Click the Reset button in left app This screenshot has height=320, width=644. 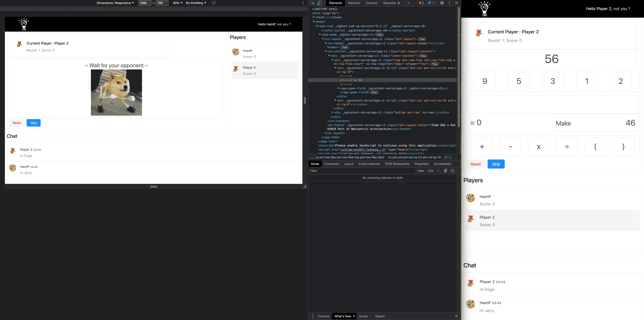[x=17, y=123]
